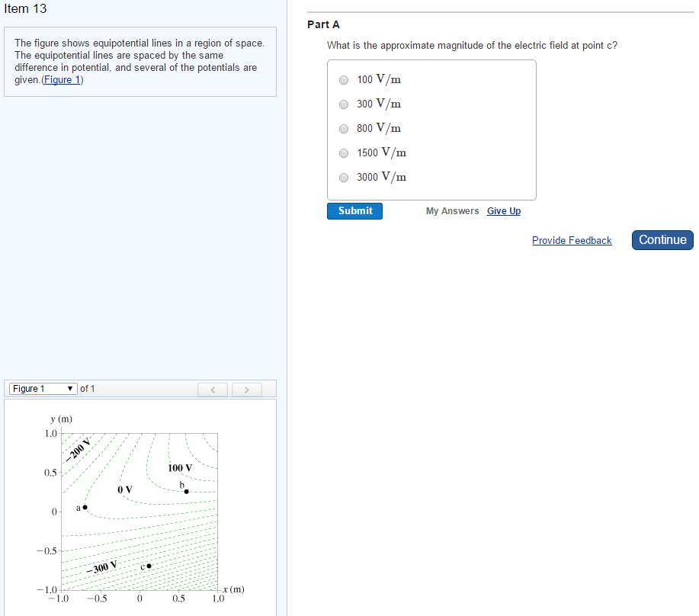Click the previous-figure left chevron
This screenshot has width=699, height=616.
coord(212,390)
